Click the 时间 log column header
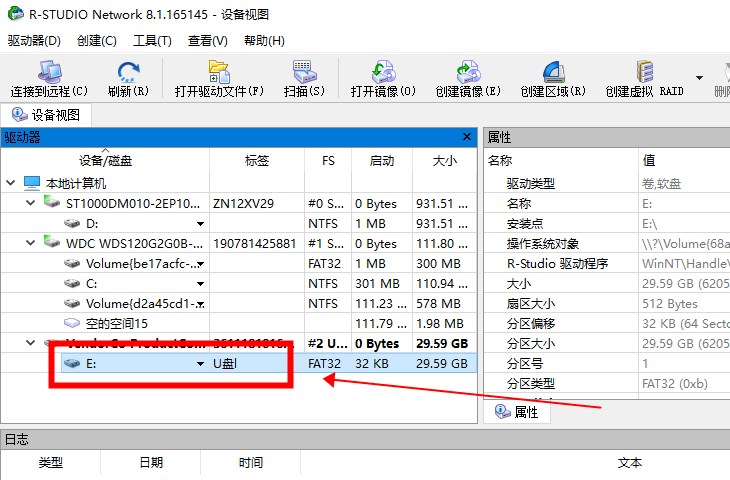Image resolution: width=730 pixels, height=480 pixels. click(x=250, y=463)
